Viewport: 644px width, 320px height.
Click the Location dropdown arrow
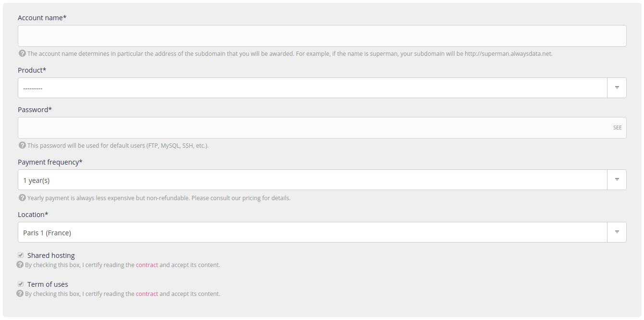click(x=617, y=232)
